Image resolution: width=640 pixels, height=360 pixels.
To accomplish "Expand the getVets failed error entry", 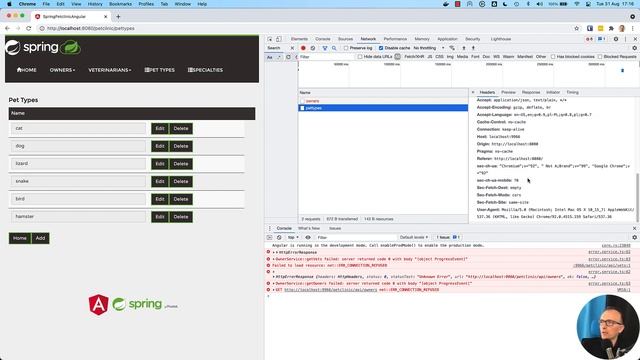I will coord(274,259).
